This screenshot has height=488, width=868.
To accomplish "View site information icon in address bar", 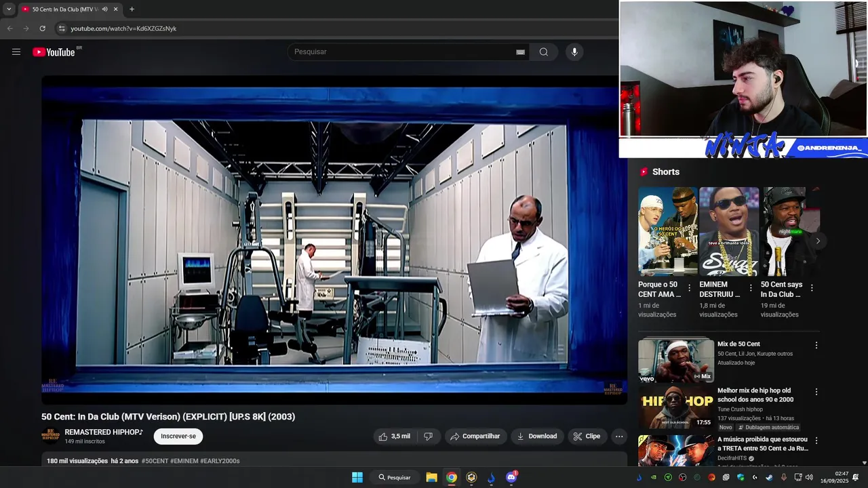I will click(61, 28).
